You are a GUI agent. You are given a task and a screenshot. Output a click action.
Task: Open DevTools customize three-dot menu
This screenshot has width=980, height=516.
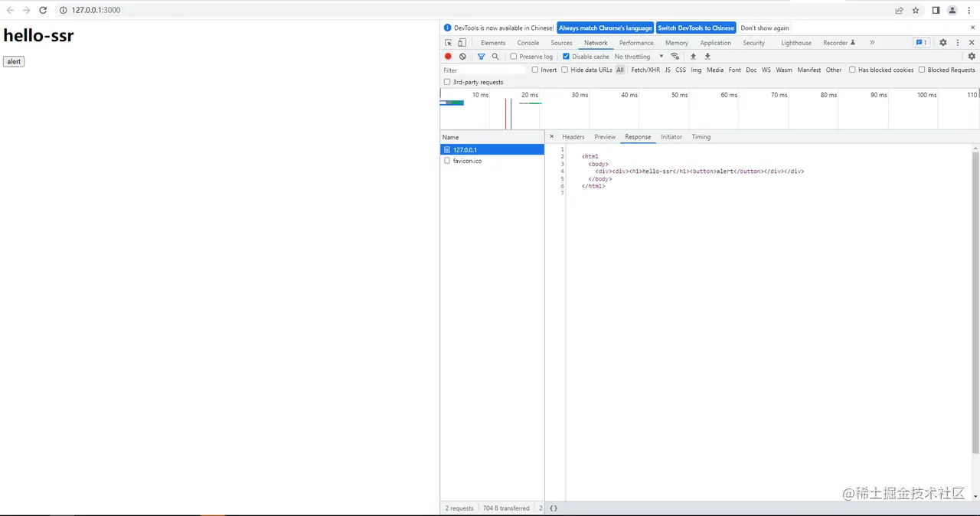click(957, 43)
